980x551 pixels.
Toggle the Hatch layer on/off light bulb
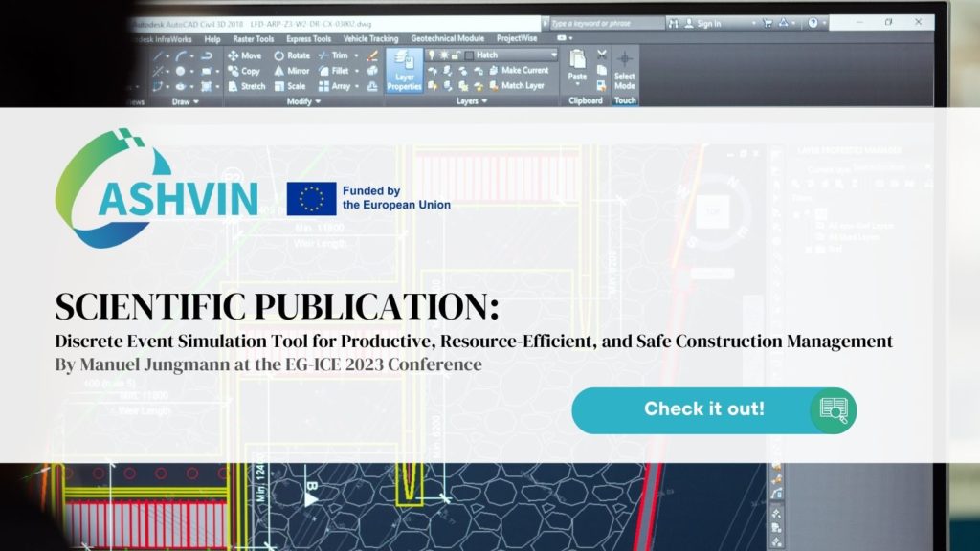tap(432, 55)
